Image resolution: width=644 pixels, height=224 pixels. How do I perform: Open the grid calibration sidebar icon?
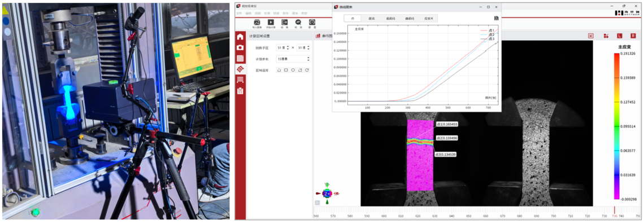click(240, 59)
